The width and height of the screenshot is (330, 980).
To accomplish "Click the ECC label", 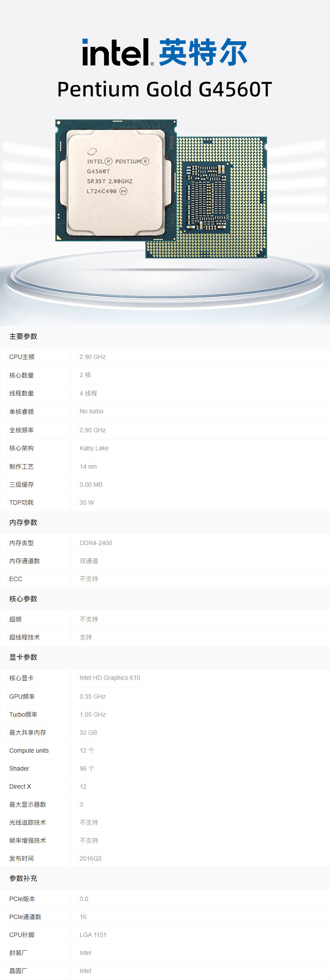I will pos(16,579).
